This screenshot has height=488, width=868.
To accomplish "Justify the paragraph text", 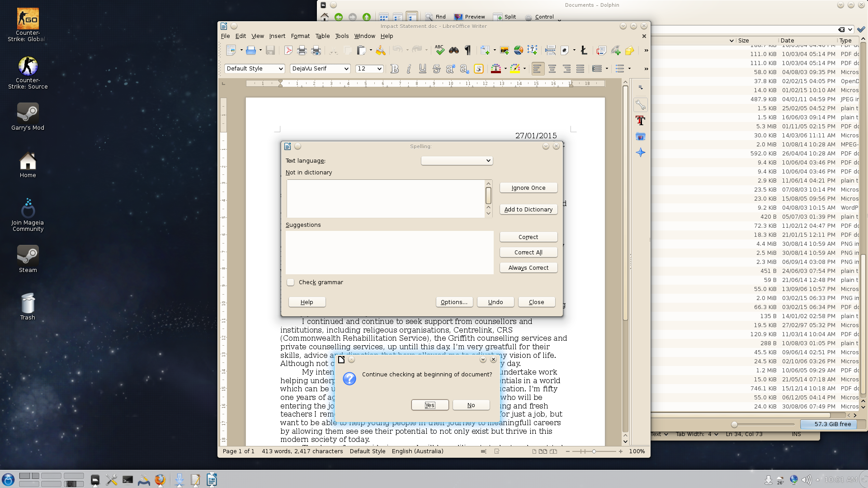I will pyautogui.click(x=580, y=69).
